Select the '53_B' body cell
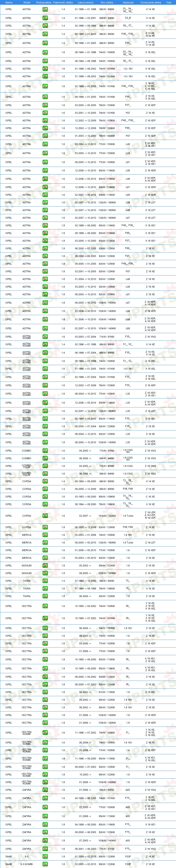 tap(128, 18)
